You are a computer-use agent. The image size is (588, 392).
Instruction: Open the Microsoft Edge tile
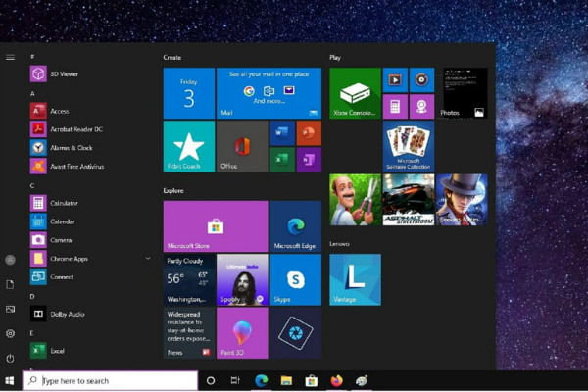tap(296, 226)
